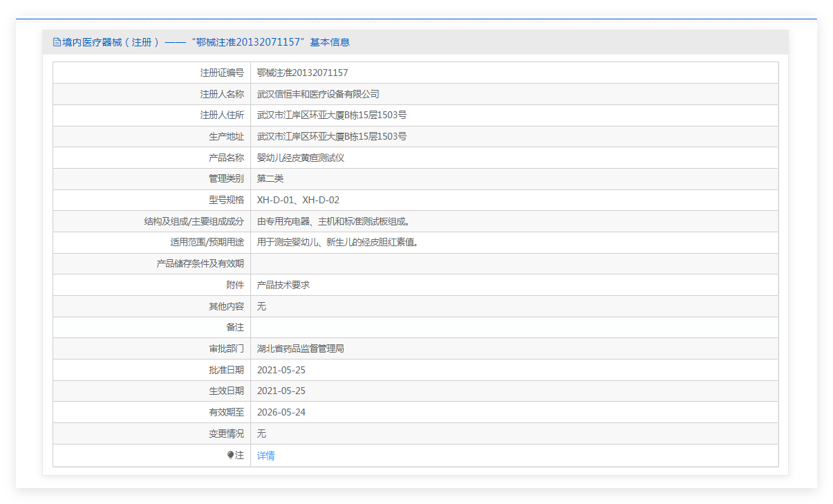Image resolution: width=833 pixels, height=504 pixels.
Task: Click the 生产地址 label
Action: point(227,137)
